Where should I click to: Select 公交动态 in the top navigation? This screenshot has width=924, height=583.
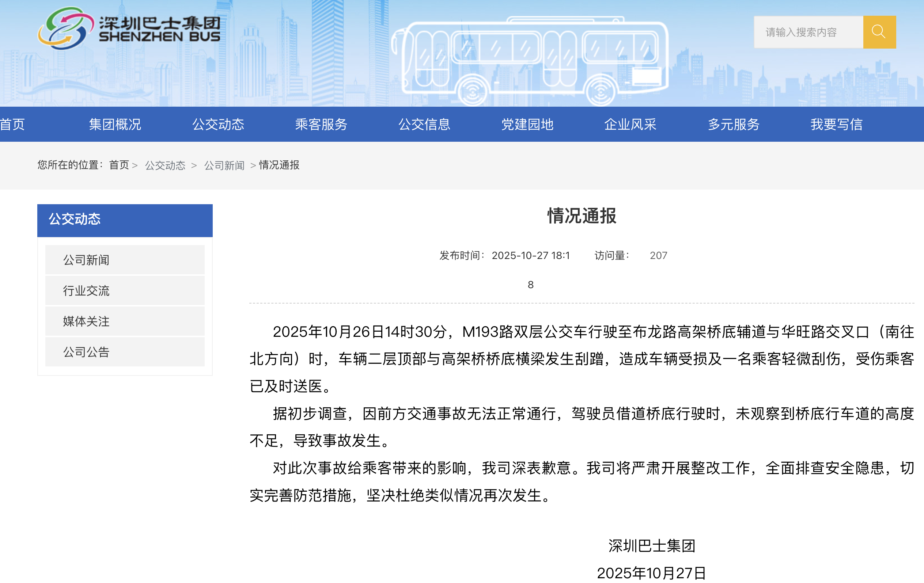[x=218, y=124]
